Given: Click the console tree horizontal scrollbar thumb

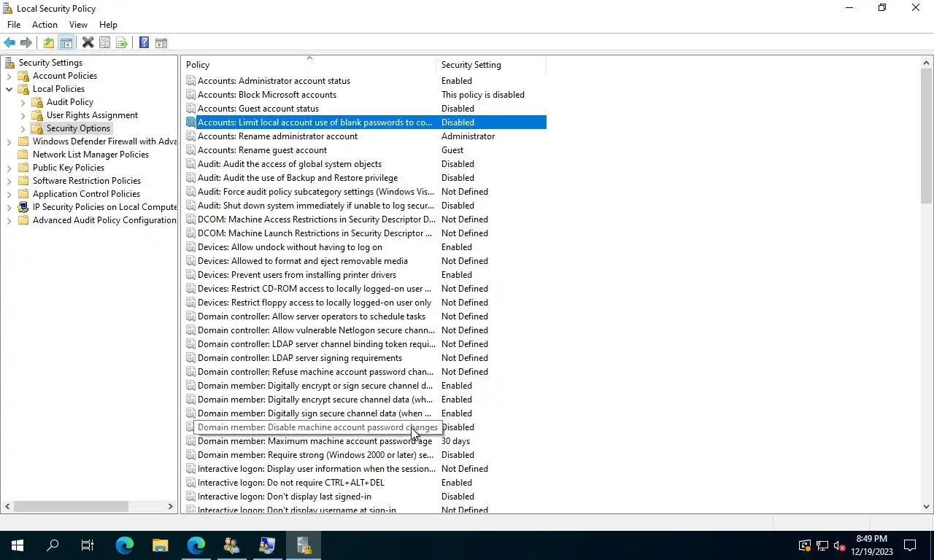Looking at the screenshot, I should pyautogui.click(x=71, y=506).
